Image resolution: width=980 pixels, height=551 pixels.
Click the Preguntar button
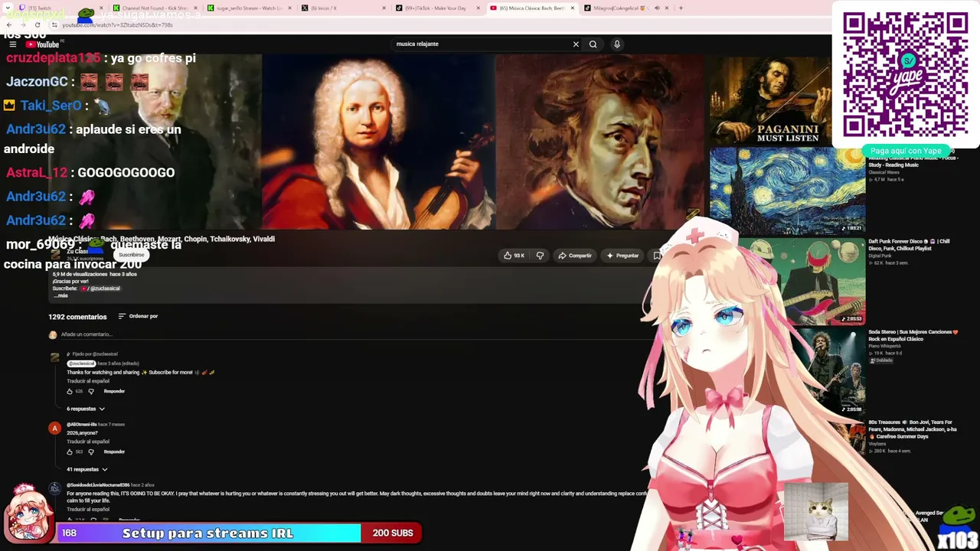(x=622, y=256)
